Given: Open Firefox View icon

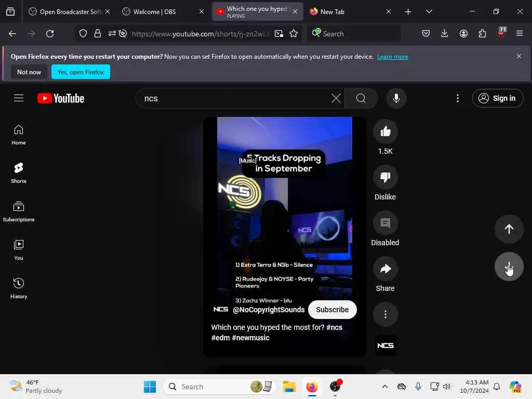Looking at the screenshot, I should coord(10,11).
